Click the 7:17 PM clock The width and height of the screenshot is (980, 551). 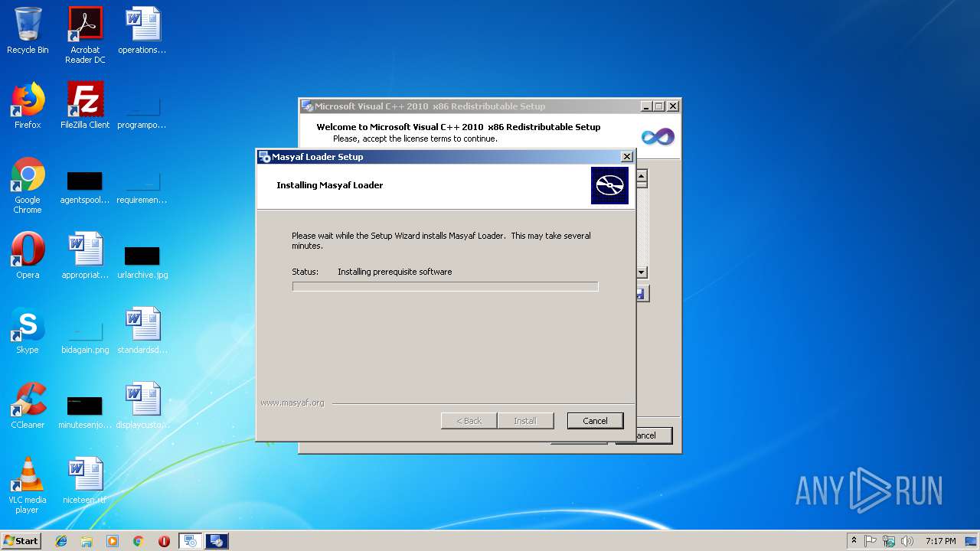tap(940, 541)
